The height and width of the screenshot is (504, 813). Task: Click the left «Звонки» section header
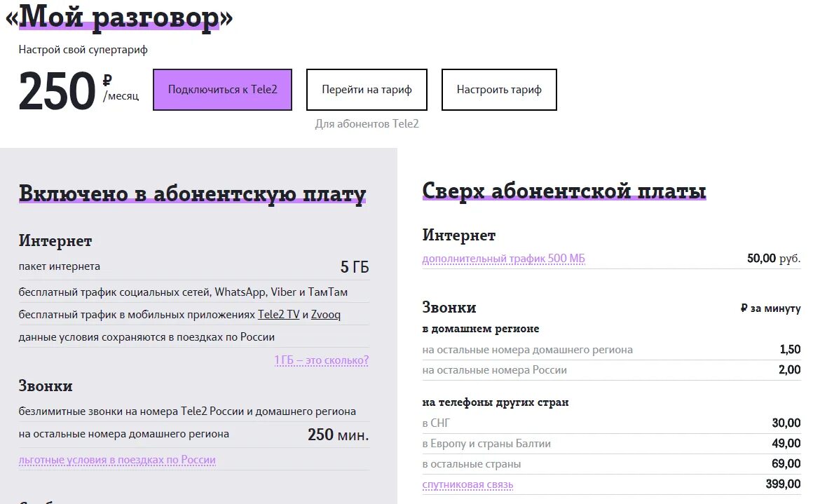pos(45,386)
